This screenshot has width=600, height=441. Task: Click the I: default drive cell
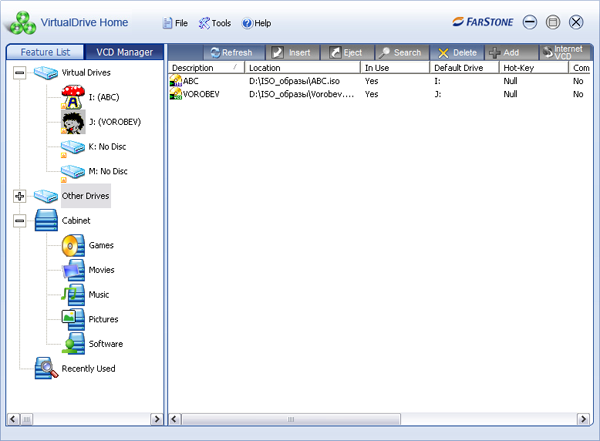(437, 81)
